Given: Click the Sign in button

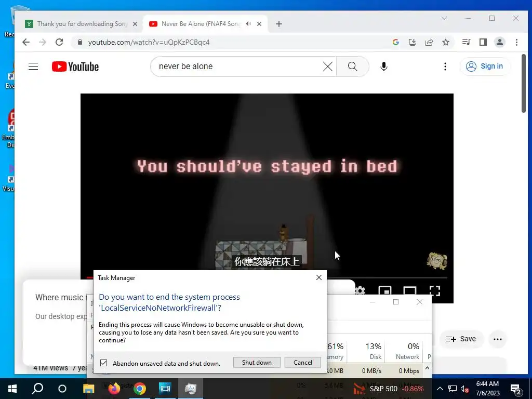Looking at the screenshot, I should tap(485, 66).
